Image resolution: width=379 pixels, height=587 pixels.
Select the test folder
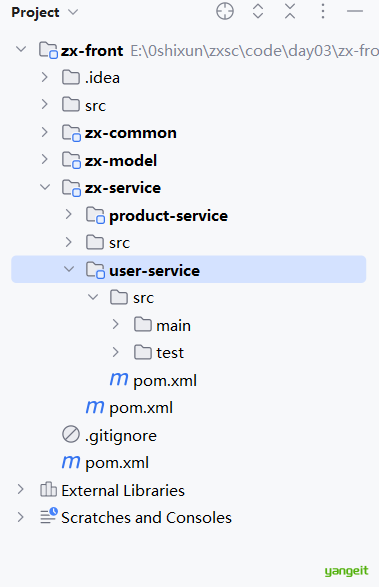(x=170, y=353)
